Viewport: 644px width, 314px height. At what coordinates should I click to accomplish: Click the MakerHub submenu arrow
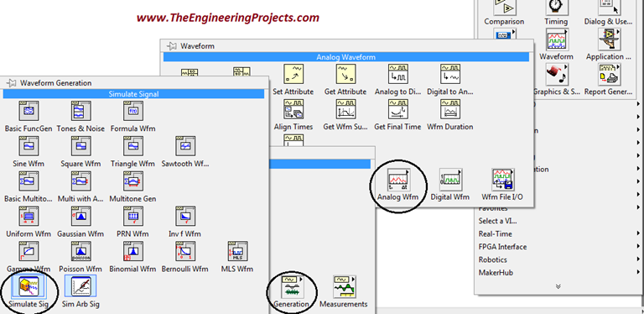click(x=639, y=273)
